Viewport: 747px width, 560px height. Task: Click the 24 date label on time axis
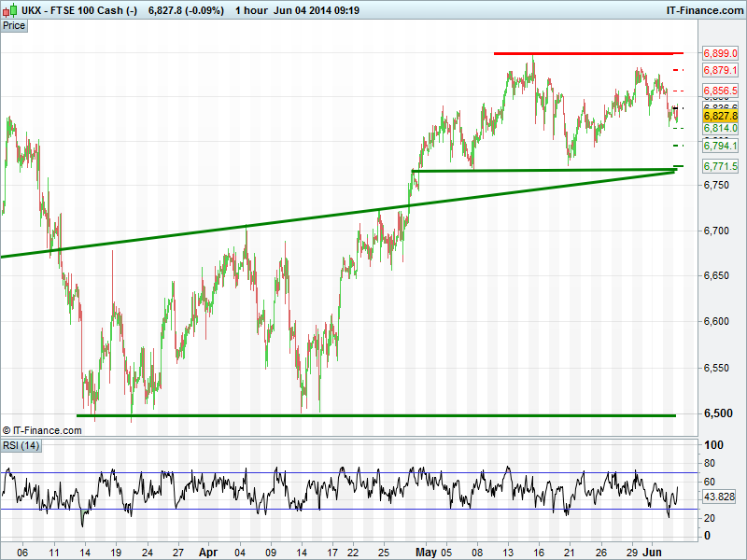pos(148,553)
